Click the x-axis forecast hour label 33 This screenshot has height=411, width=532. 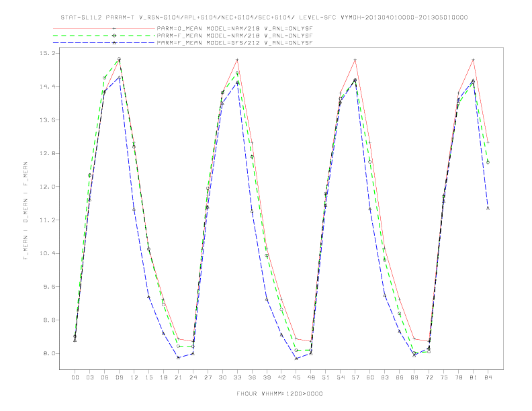point(237,377)
